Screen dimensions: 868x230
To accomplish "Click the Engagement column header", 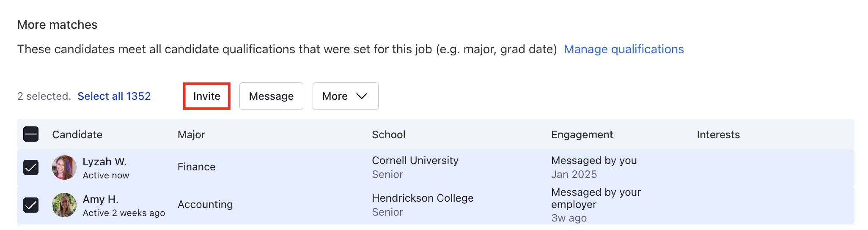I will coord(582,134).
